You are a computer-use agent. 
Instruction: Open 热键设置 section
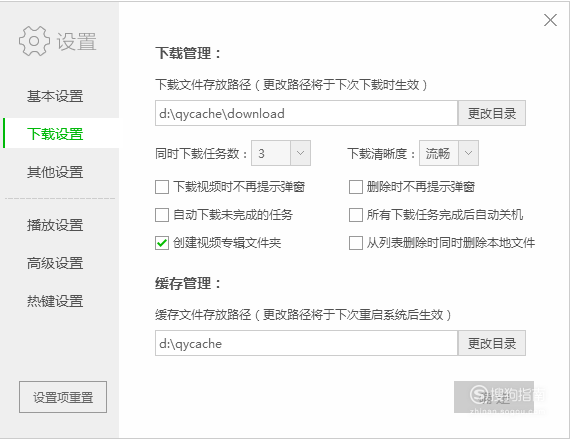point(55,301)
